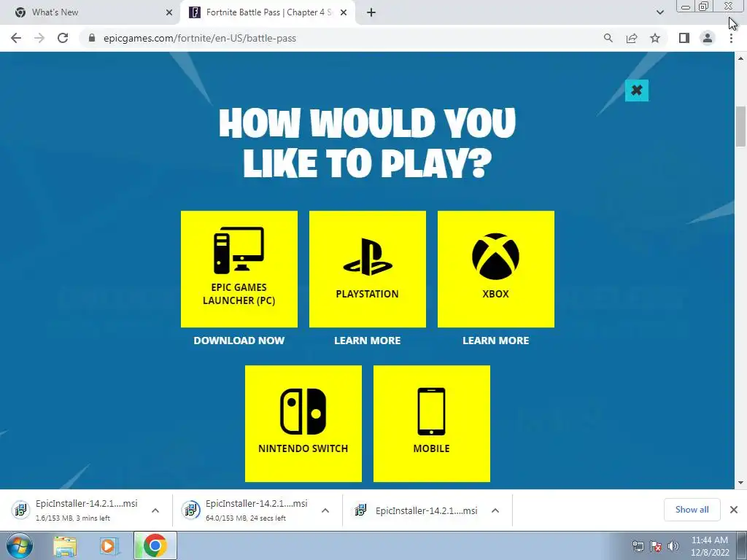Open the completed EpicInstaller download

point(415,510)
